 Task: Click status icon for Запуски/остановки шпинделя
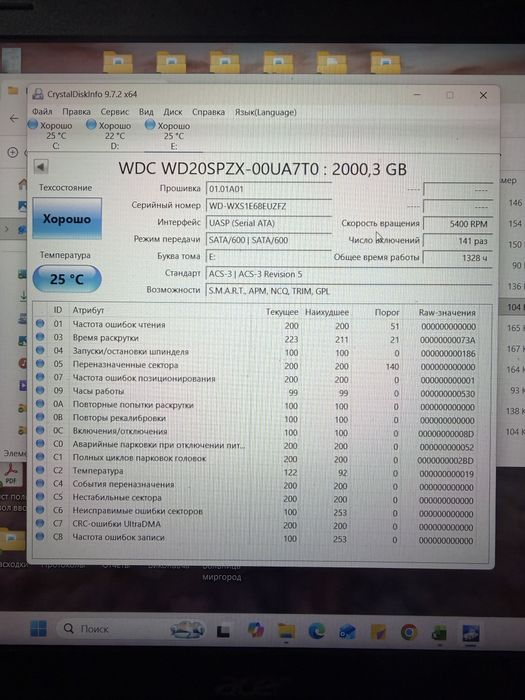click(x=40, y=350)
